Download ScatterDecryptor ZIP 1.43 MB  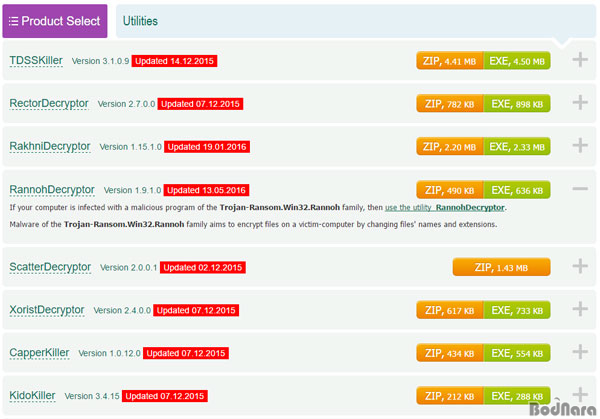[501, 267]
